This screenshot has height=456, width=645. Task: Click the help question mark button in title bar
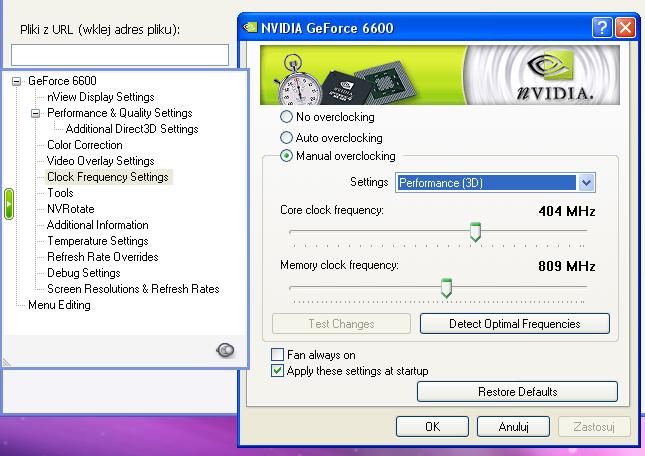pos(602,28)
